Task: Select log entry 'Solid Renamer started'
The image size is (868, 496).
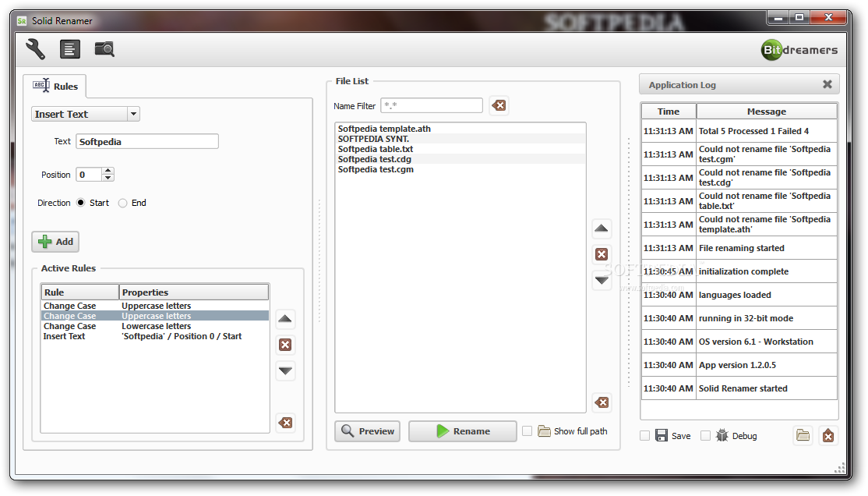Action: click(739, 388)
